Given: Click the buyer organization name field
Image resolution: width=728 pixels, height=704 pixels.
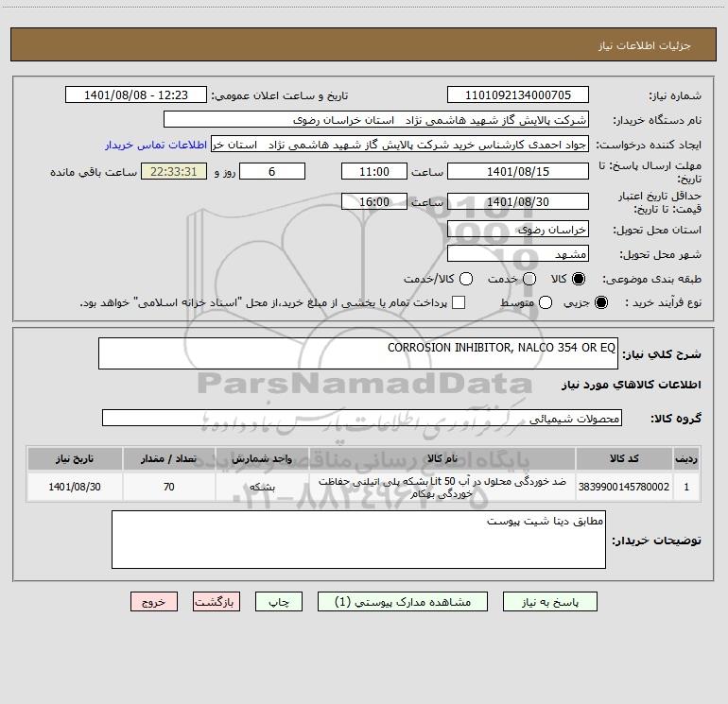Looking at the screenshot, I should [x=376, y=120].
